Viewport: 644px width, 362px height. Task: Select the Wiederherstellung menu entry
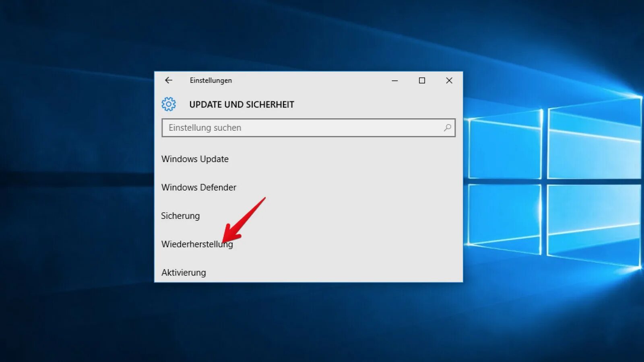(x=197, y=245)
